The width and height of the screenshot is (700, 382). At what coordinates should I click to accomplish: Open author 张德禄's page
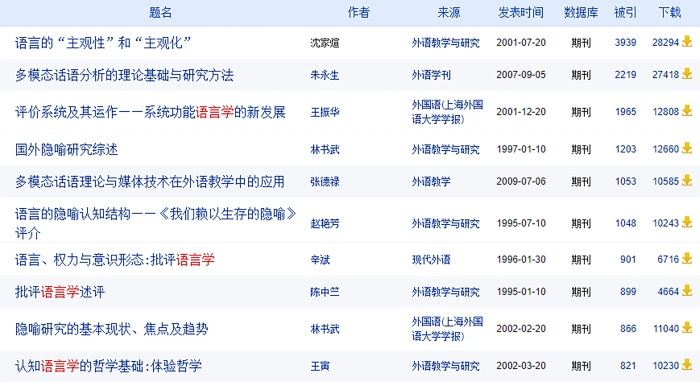click(325, 182)
